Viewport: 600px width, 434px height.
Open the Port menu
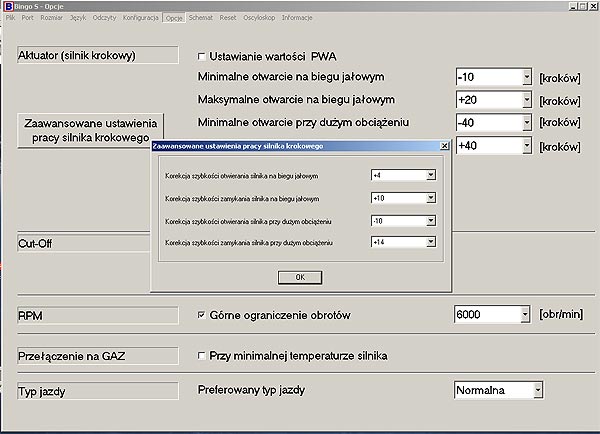[28, 18]
